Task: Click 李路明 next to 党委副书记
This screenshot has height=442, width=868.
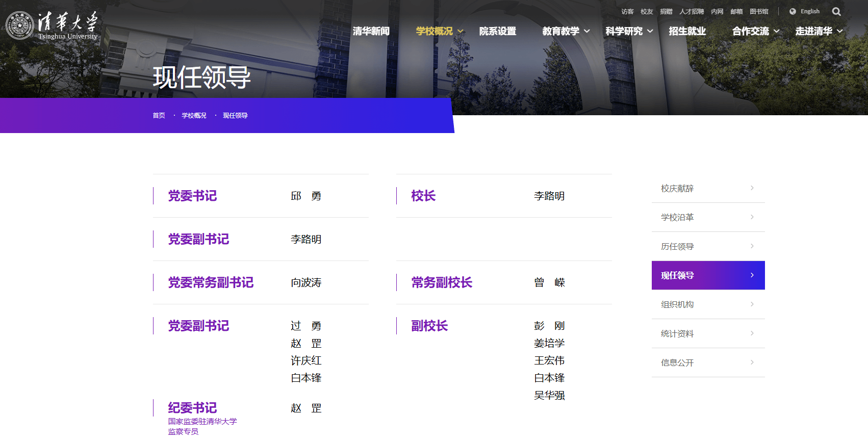Action: [x=306, y=240]
